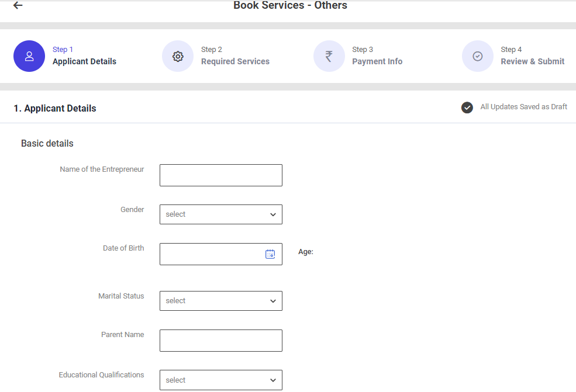Image resolution: width=576 pixels, height=392 pixels.
Task: Click the Step 3 rupee icon
Action: [x=329, y=56]
